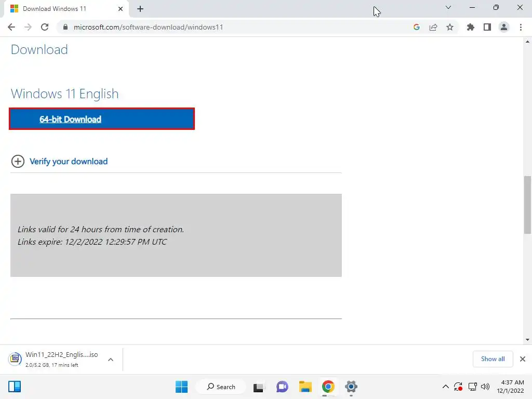This screenshot has width=532, height=399.
Task: Click the Verify your download link
Action: [69, 162]
